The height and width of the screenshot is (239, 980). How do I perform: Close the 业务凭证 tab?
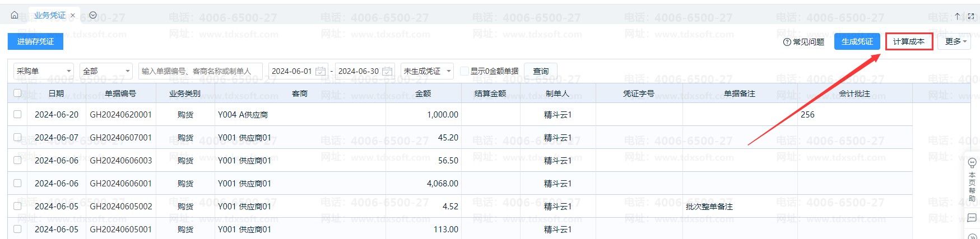73,16
